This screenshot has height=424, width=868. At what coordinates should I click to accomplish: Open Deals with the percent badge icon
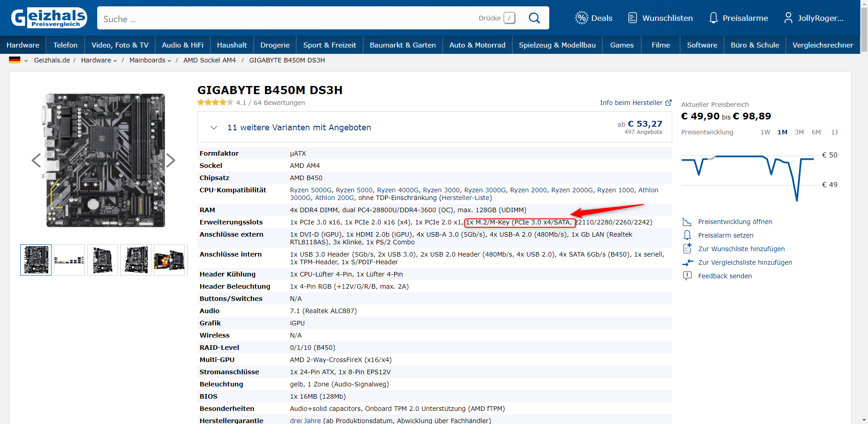[x=594, y=18]
